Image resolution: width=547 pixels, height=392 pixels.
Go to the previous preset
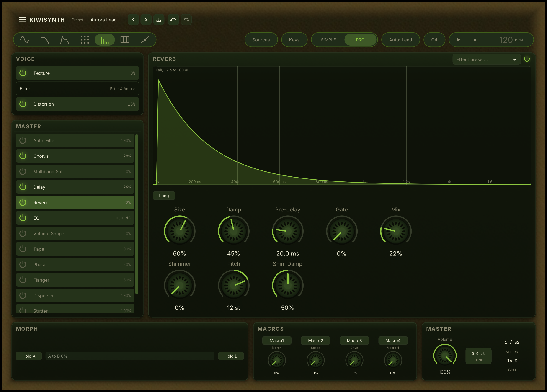point(133,20)
